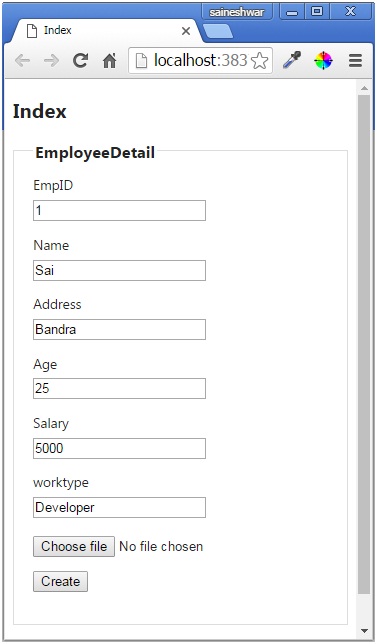
Task: Click the Choose file button
Action: tap(74, 547)
